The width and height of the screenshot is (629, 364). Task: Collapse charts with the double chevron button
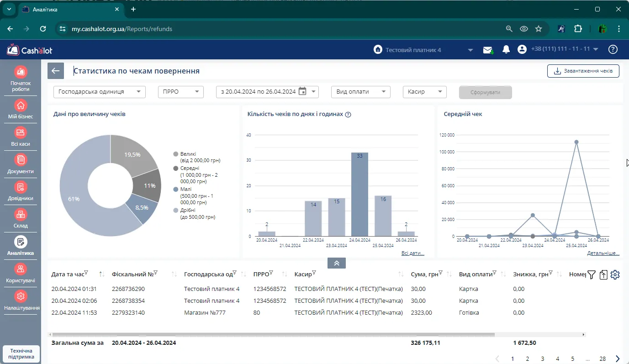(x=337, y=263)
